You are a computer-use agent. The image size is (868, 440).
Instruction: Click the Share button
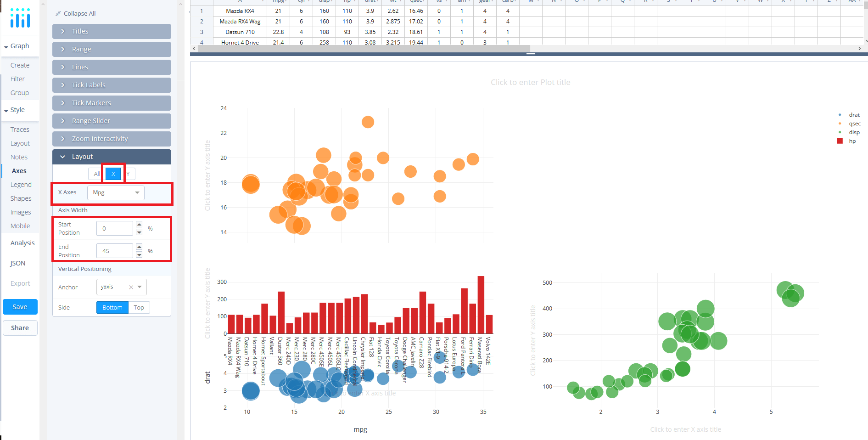click(x=20, y=327)
